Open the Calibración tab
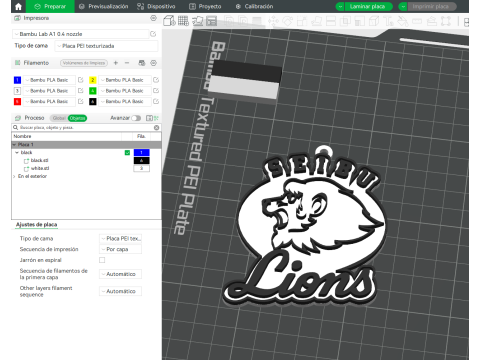This screenshot has height=360, width=480. point(254,6)
